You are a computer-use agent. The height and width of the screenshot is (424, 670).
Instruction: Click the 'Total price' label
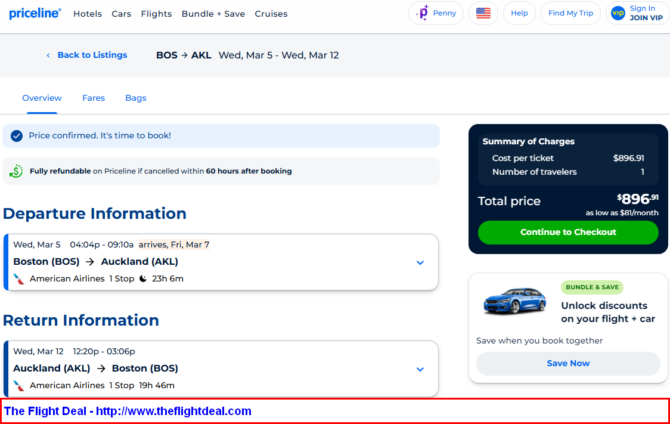tap(509, 201)
